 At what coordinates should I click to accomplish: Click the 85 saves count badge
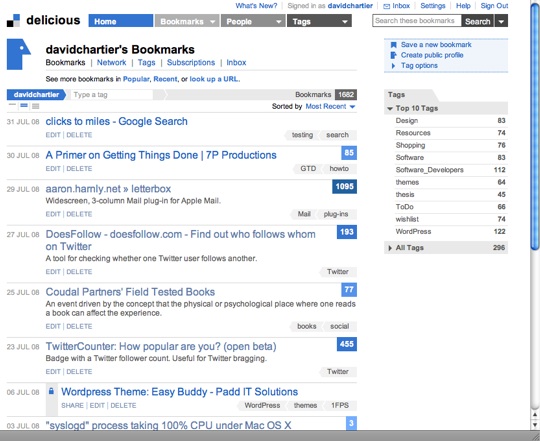349,153
